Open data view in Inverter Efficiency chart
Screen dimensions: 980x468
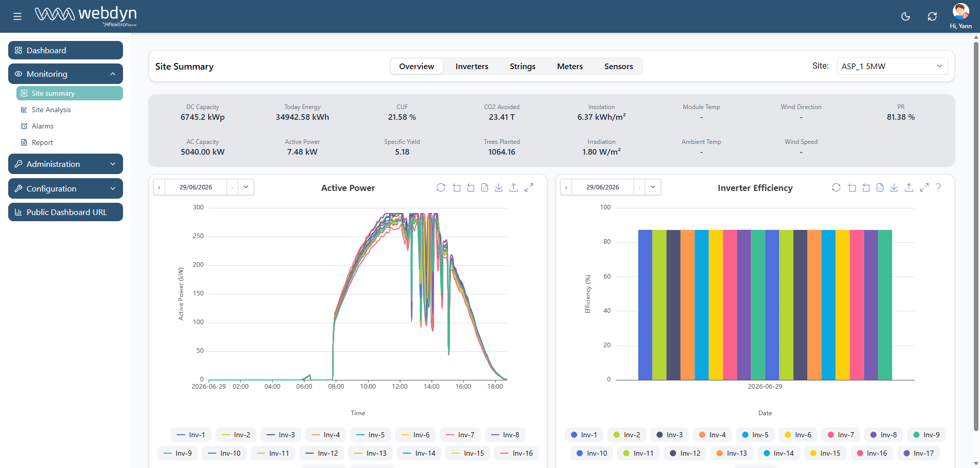(x=880, y=187)
